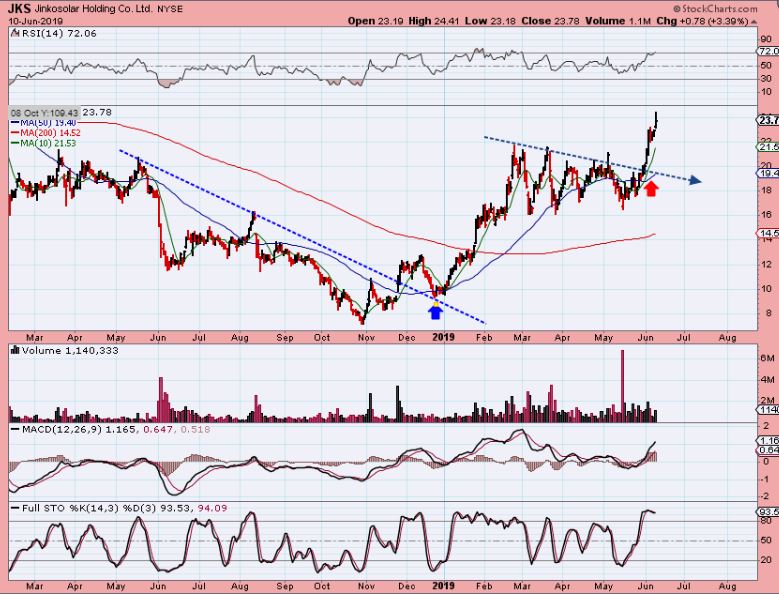779x594 pixels.
Task: Click the tallest volume spike bar in May
Action: coord(622,386)
